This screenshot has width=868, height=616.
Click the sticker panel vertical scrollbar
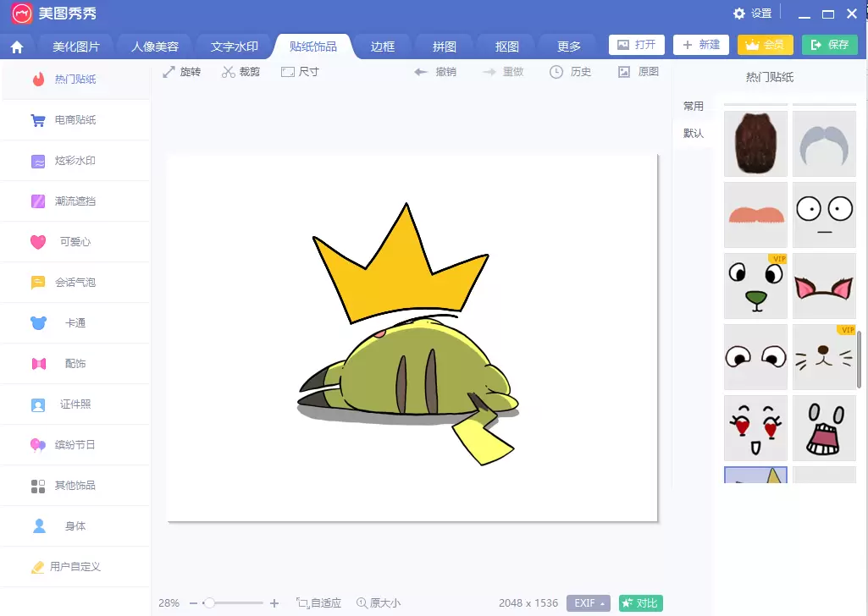(860, 360)
